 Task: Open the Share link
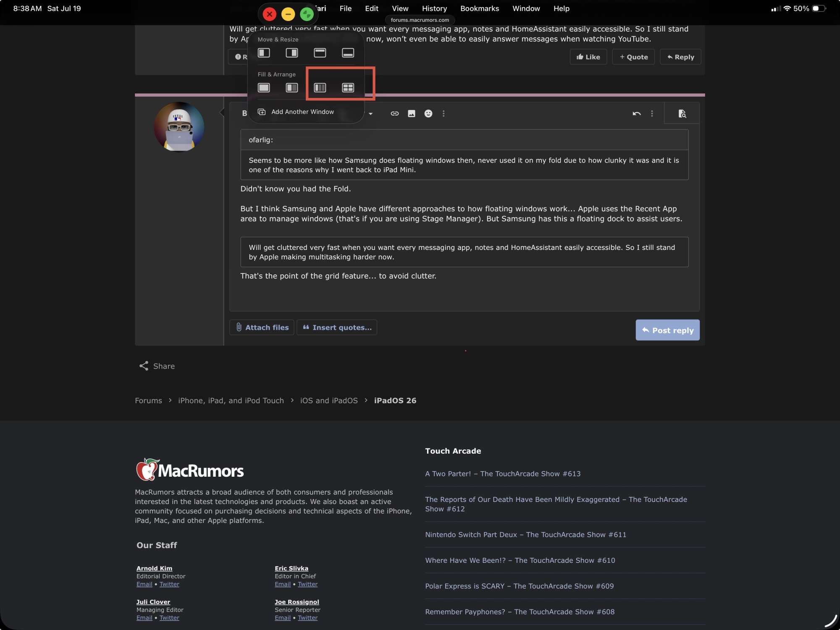[x=157, y=366]
